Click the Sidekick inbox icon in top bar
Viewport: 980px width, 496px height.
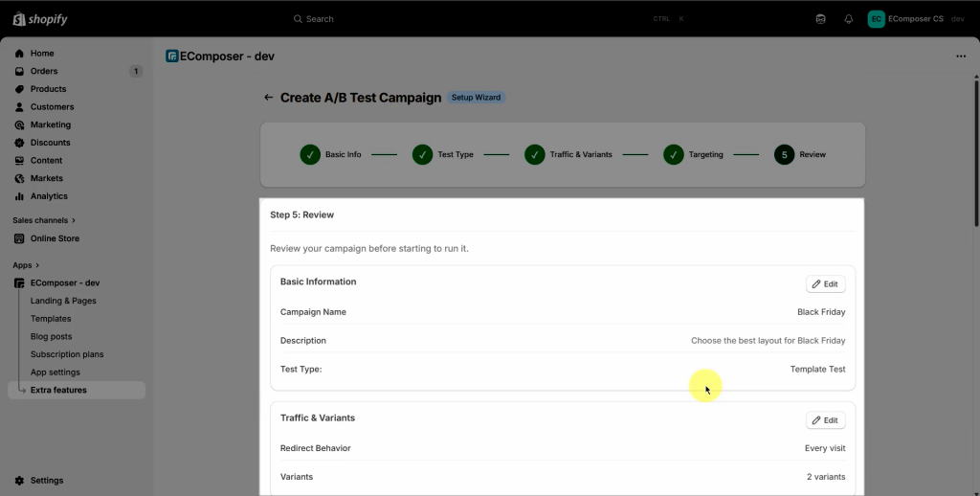(x=820, y=19)
